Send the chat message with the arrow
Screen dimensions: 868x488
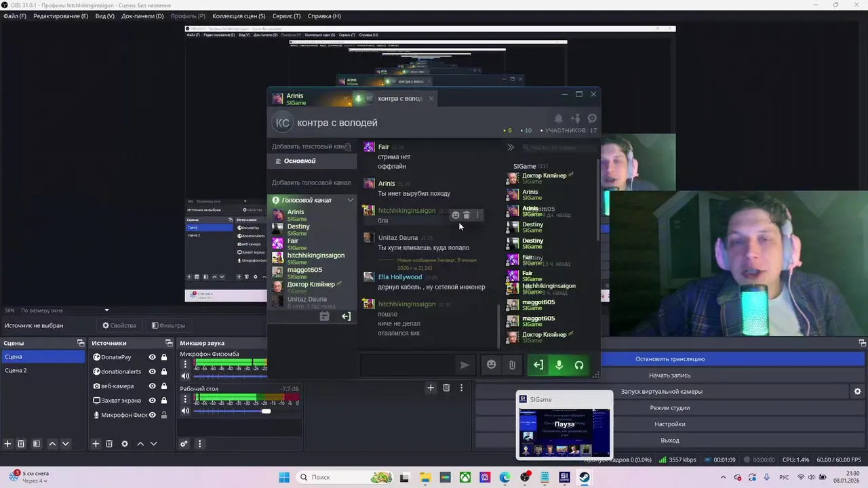465,365
